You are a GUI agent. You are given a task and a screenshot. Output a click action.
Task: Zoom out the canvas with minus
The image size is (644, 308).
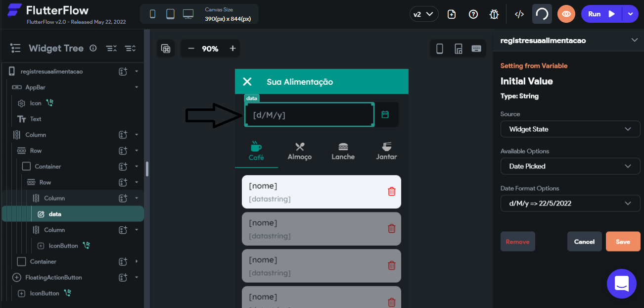pos(191,49)
